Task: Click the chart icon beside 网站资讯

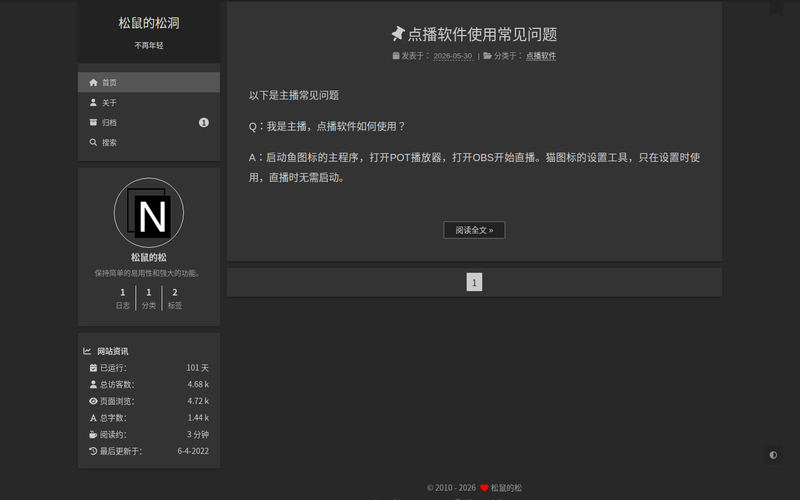Action: click(x=87, y=351)
